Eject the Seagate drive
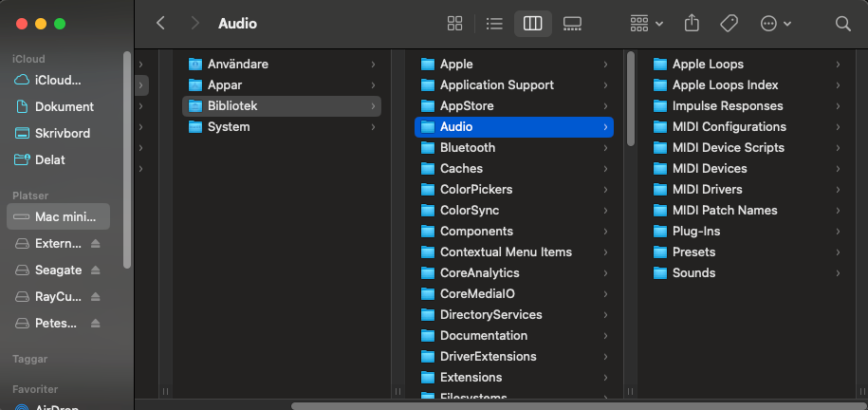Screen dimensions: 868x410 (x=96, y=270)
